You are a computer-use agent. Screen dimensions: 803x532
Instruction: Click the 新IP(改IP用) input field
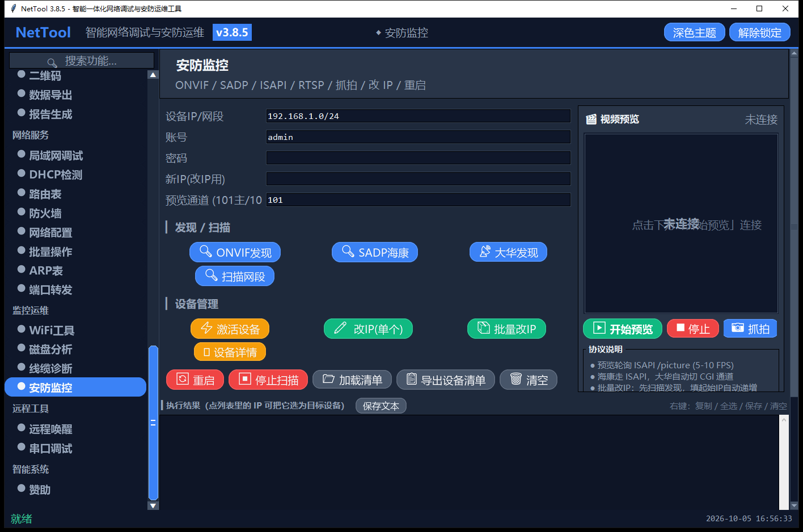point(419,179)
